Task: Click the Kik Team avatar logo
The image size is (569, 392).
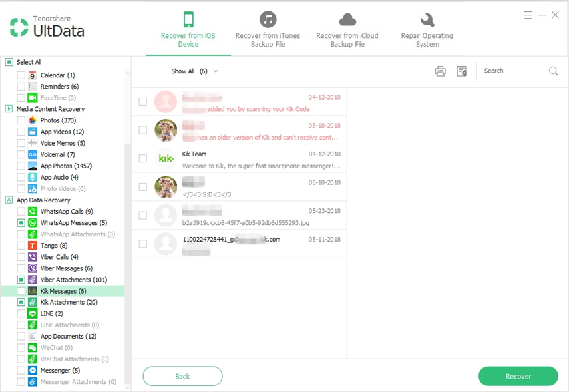Action: click(166, 158)
